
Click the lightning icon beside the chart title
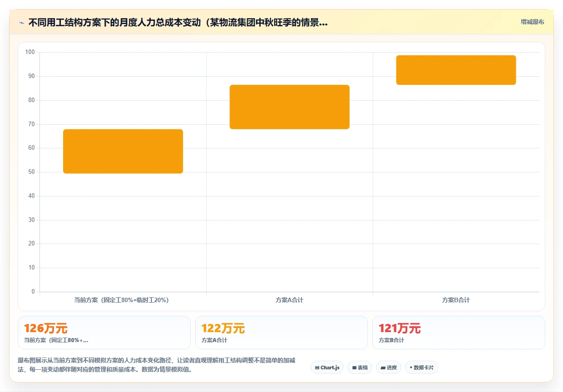click(x=21, y=23)
